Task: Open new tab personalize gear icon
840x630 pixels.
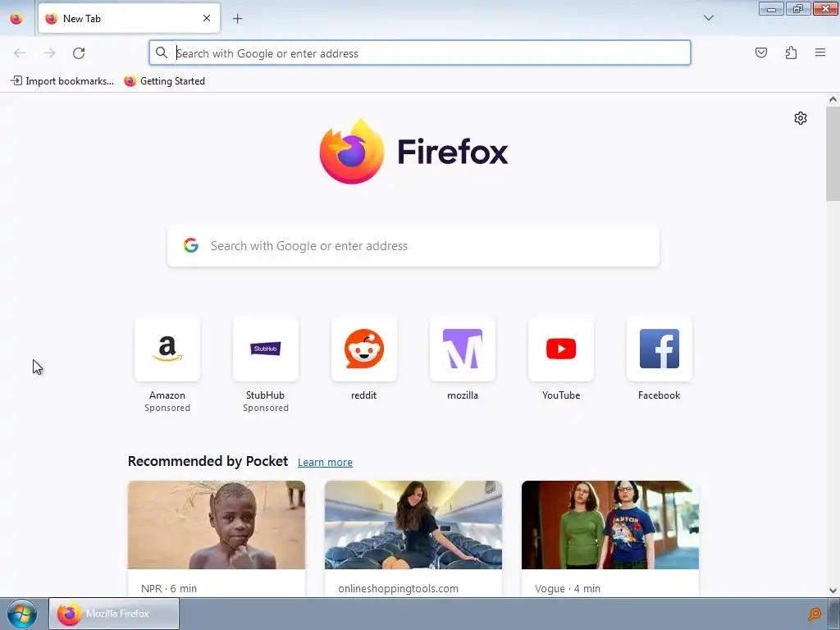Action: [801, 118]
